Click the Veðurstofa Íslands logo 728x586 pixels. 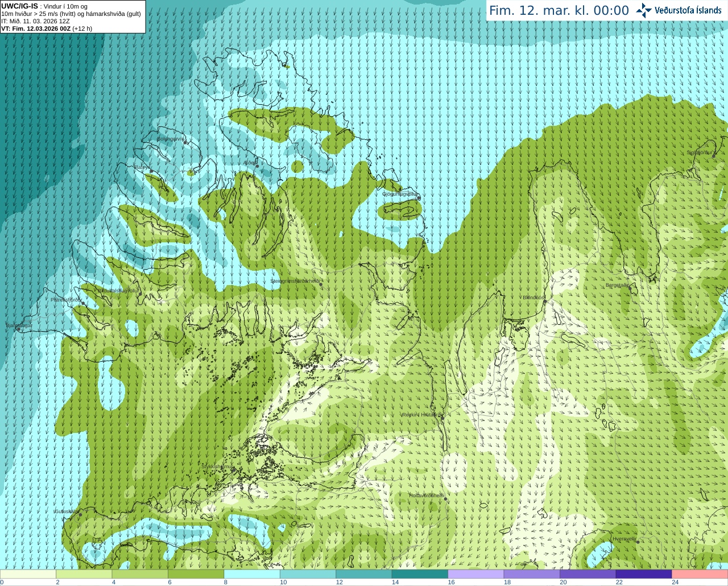click(679, 10)
